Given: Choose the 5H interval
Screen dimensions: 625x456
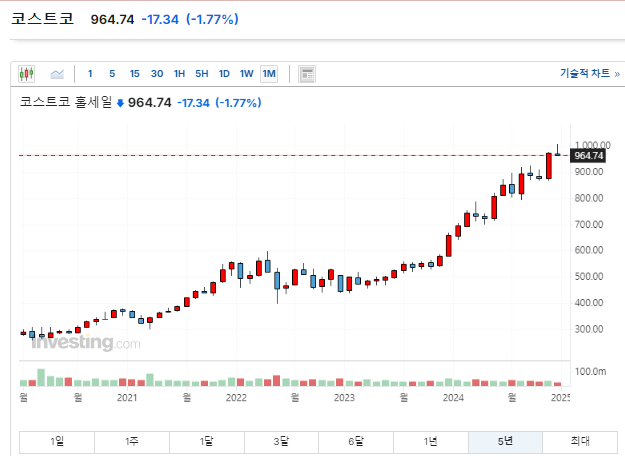Looking at the screenshot, I should 202,74.
